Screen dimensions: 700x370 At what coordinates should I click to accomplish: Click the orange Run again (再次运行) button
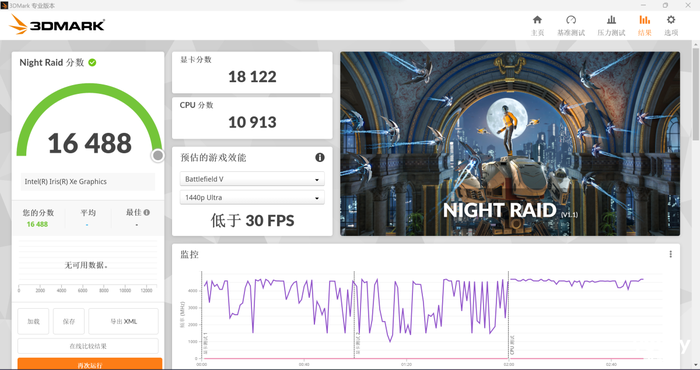pyautogui.click(x=90, y=364)
